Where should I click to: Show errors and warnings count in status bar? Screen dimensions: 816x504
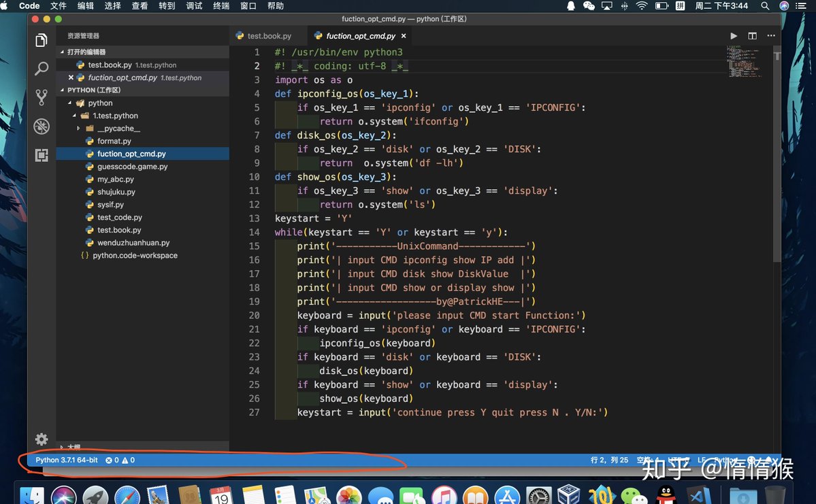pyautogui.click(x=120, y=460)
